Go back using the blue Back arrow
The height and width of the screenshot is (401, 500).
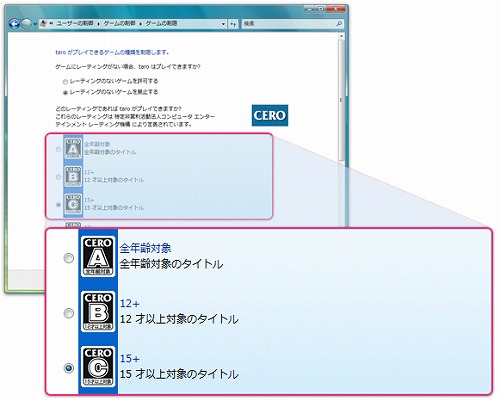pyautogui.click(x=14, y=24)
